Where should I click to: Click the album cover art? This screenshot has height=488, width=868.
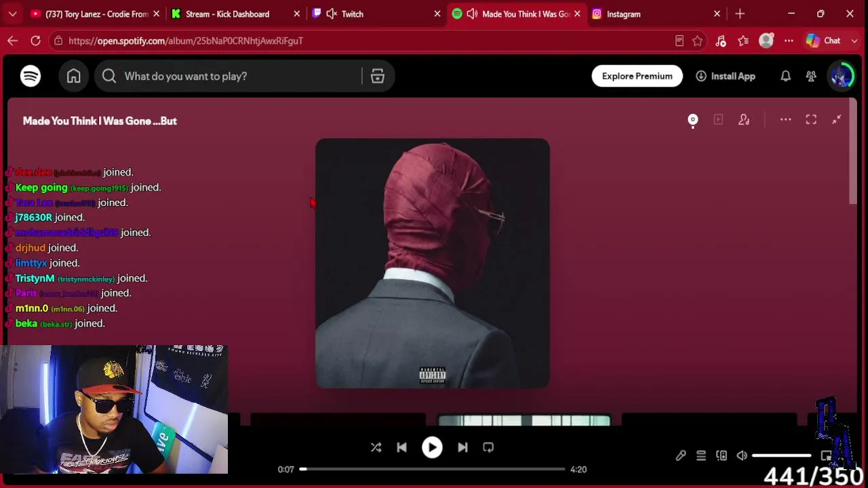click(x=433, y=264)
